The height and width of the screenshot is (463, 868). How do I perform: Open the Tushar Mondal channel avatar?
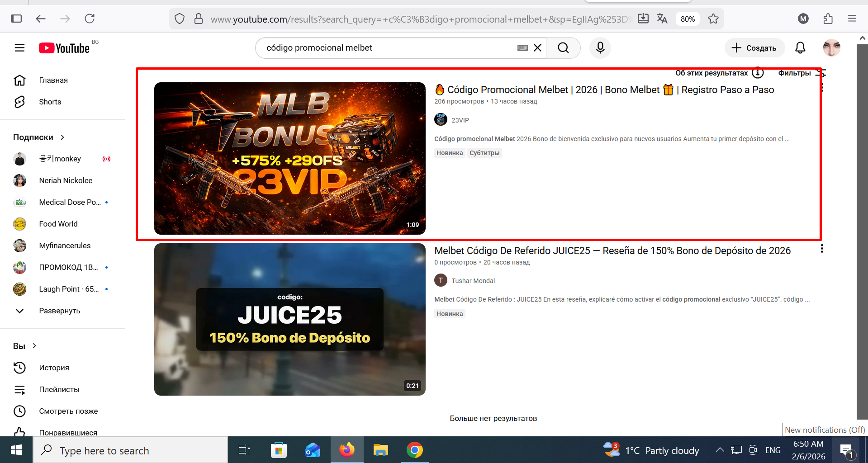[441, 280]
